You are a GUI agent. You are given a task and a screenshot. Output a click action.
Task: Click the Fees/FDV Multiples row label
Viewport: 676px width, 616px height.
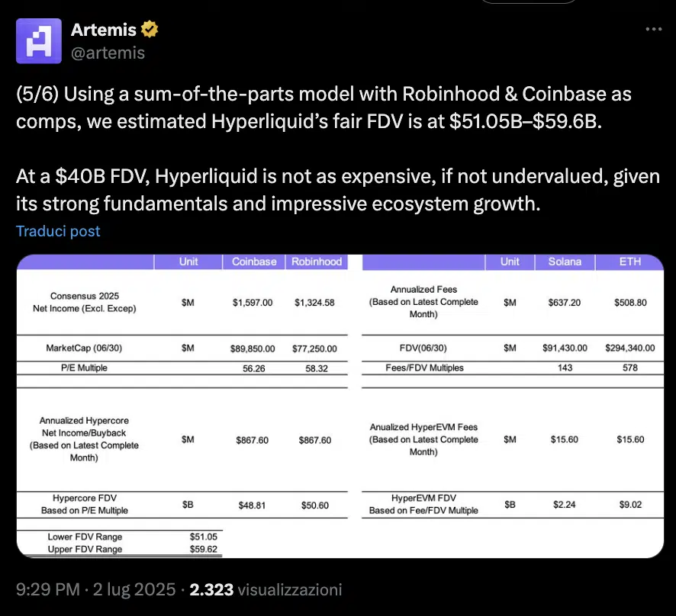tap(424, 367)
